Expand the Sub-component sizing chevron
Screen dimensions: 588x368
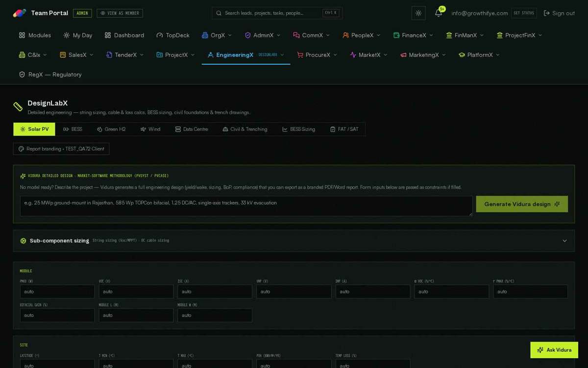coord(564,241)
